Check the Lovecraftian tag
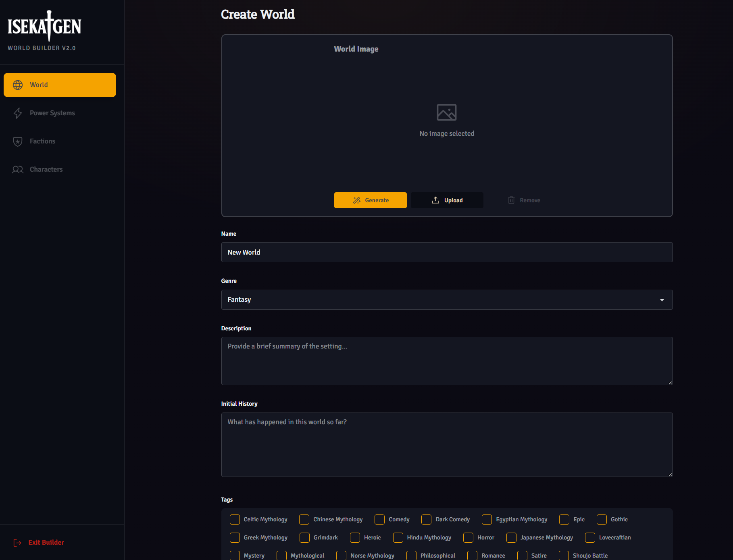Screen dimensions: 733x560 click(590, 538)
